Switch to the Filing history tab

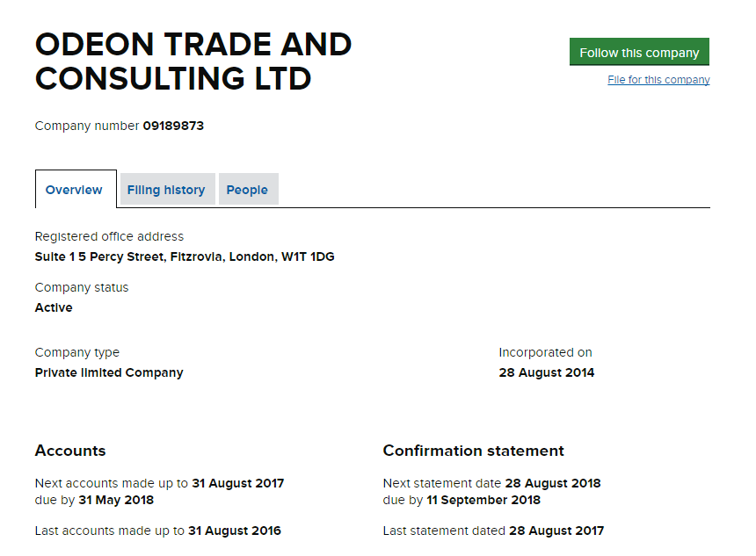tap(166, 190)
